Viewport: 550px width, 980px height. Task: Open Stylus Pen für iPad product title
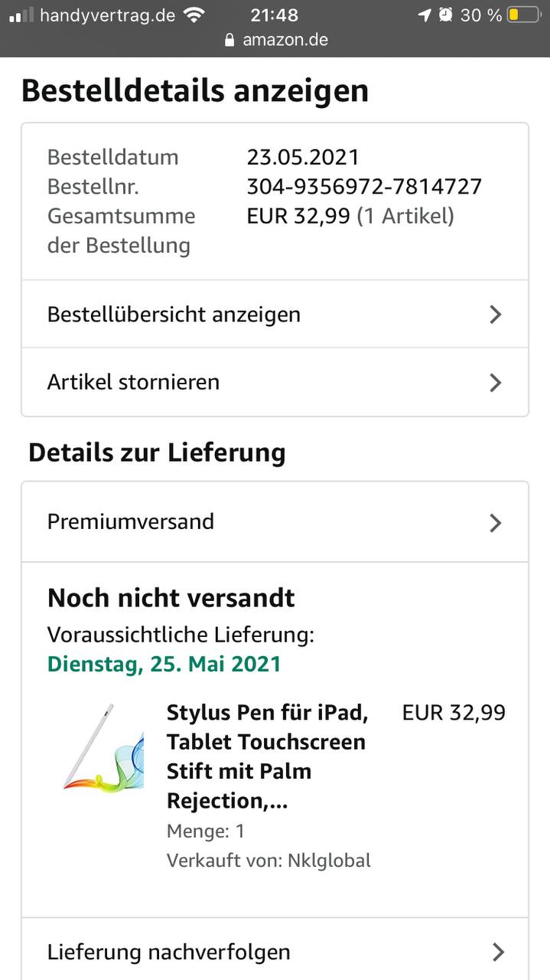tap(268, 756)
